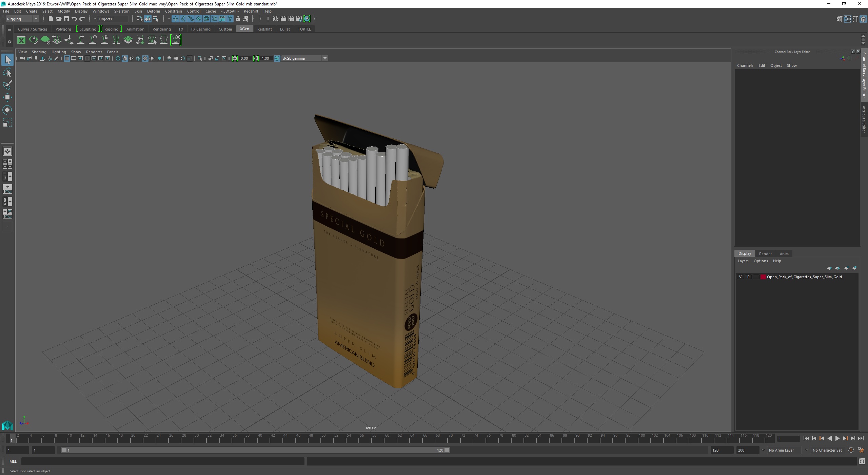Create layer from selected objects
The image size is (868, 475).
pyautogui.click(x=854, y=268)
